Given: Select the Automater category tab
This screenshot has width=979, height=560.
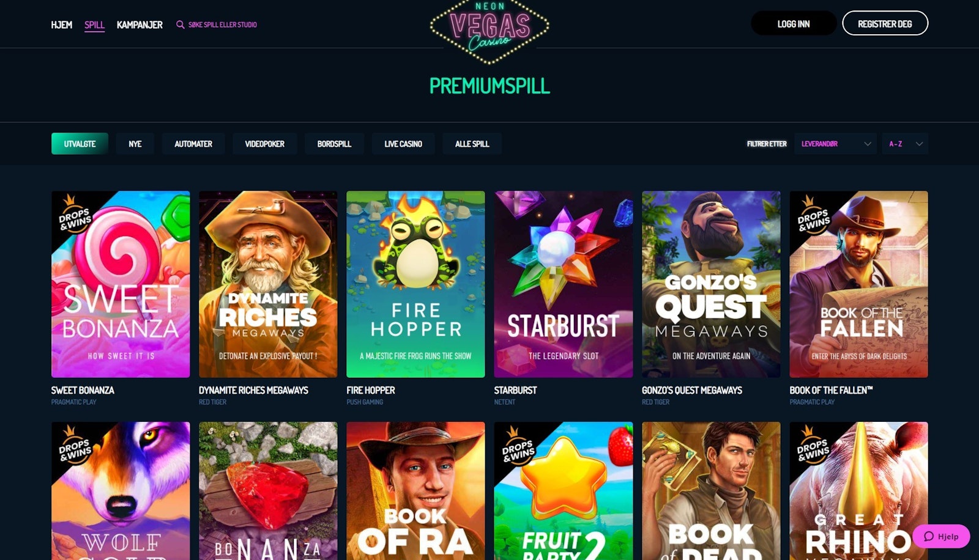Looking at the screenshot, I should click(x=193, y=144).
